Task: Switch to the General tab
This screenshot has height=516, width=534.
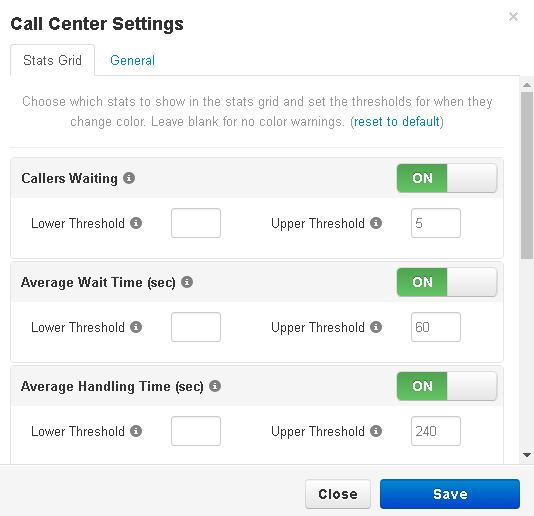Action: (x=132, y=61)
